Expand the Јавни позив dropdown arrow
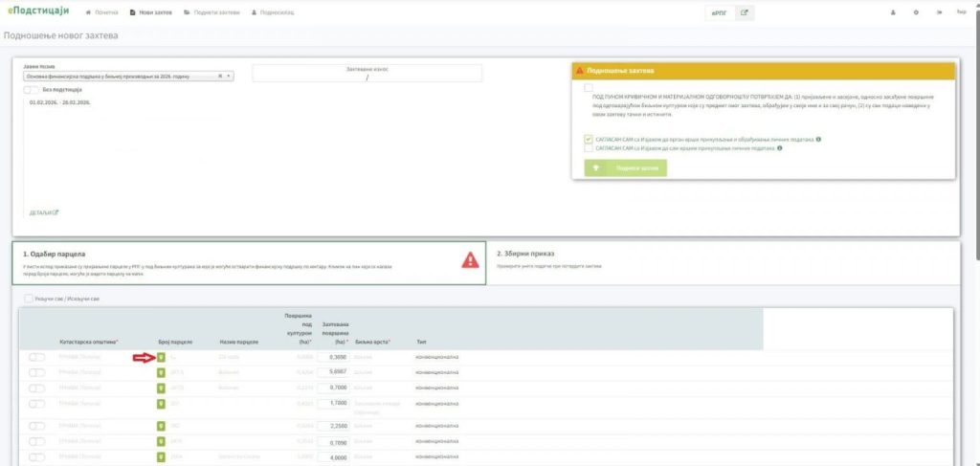Image resolution: width=980 pixels, height=466 pixels. (x=230, y=75)
